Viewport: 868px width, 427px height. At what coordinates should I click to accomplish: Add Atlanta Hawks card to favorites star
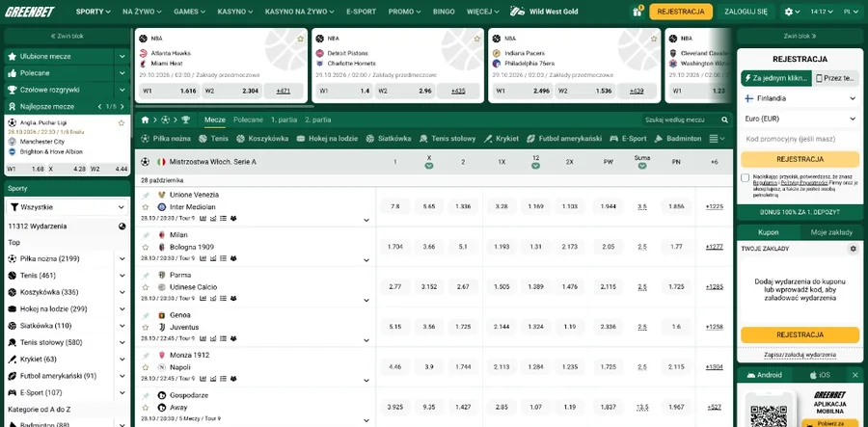300,39
